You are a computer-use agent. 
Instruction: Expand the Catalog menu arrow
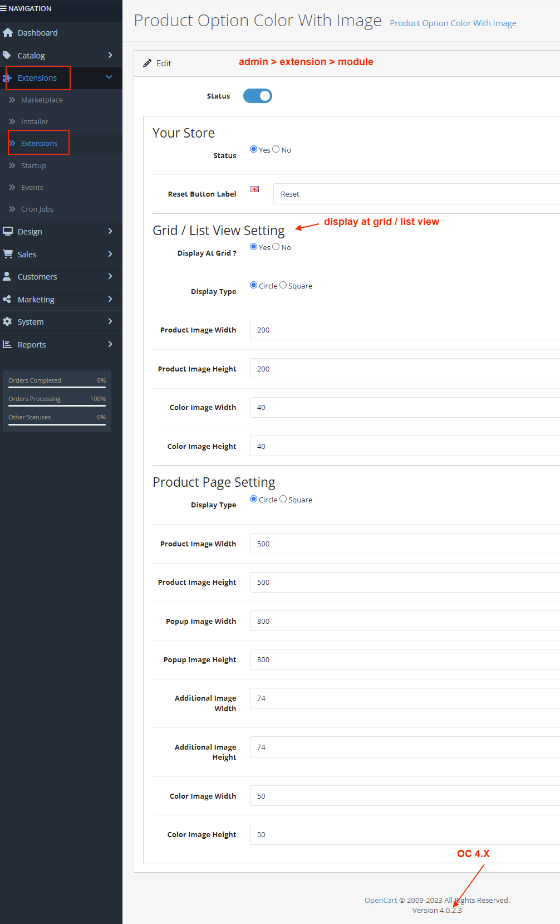[110, 55]
